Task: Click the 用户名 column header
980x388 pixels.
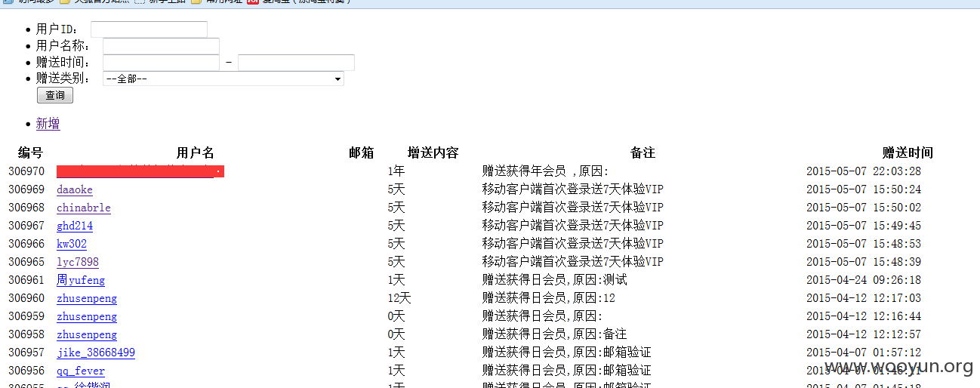Action: (x=196, y=153)
